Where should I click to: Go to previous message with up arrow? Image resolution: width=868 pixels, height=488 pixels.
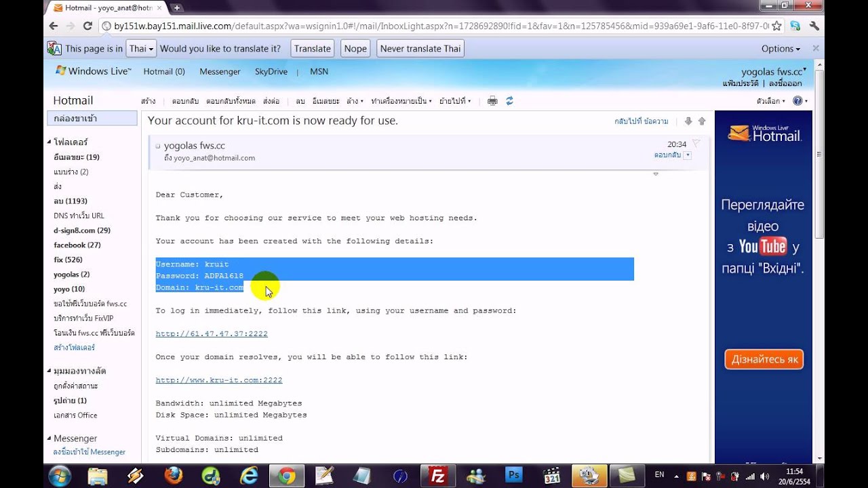tap(702, 121)
